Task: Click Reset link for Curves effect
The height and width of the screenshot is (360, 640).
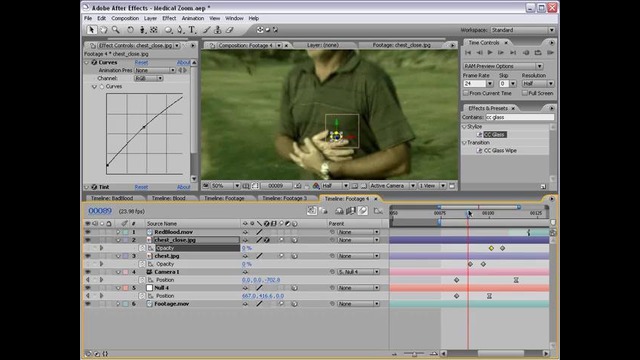Action: pos(141,62)
